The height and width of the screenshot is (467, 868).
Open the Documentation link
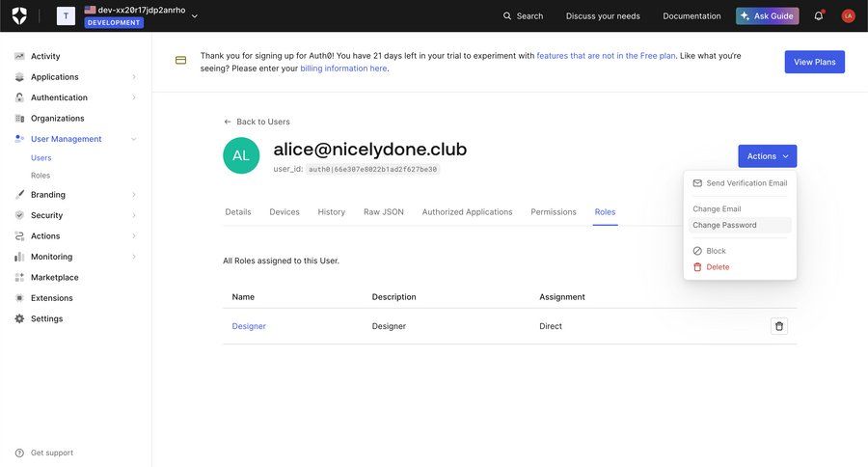point(692,16)
